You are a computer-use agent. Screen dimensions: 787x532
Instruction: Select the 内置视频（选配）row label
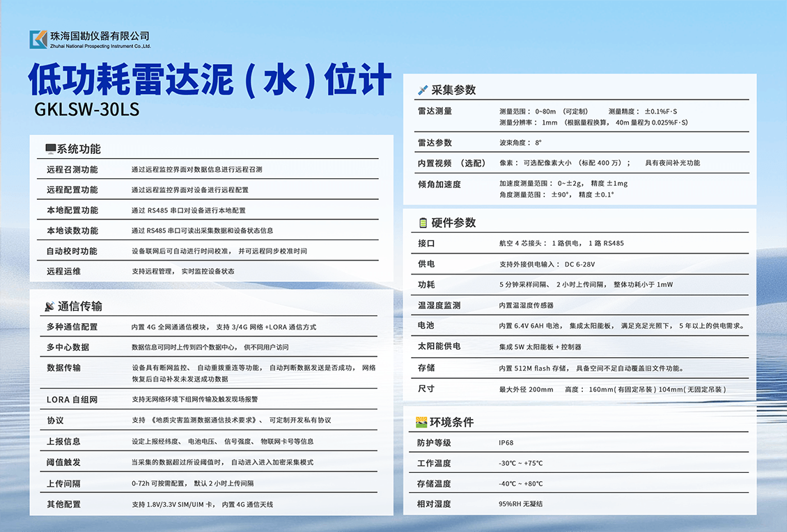[x=452, y=163]
